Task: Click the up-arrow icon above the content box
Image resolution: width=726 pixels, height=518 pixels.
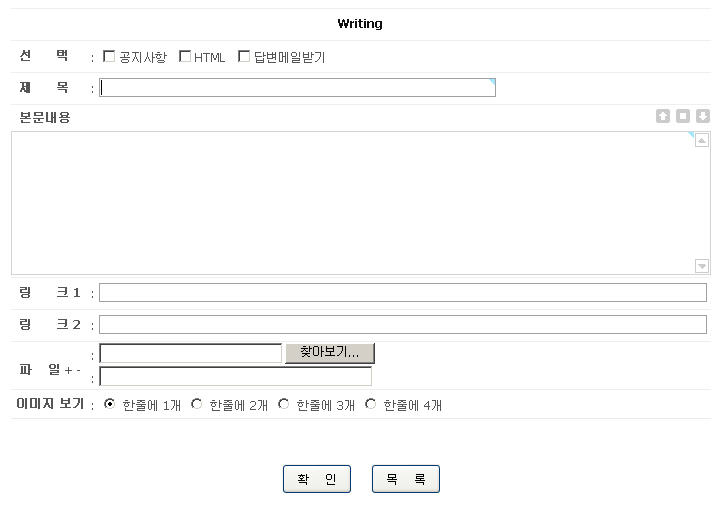Action: point(663,116)
